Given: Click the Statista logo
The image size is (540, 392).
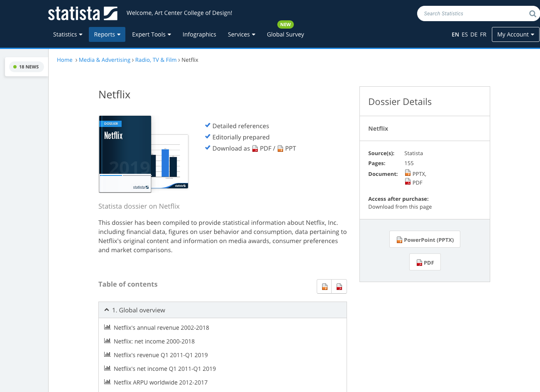Looking at the screenshot, I should pos(83,13).
